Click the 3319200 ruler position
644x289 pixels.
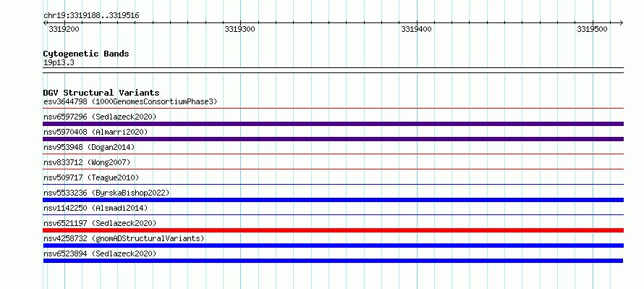pyautogui.click(x=64, y=29)
